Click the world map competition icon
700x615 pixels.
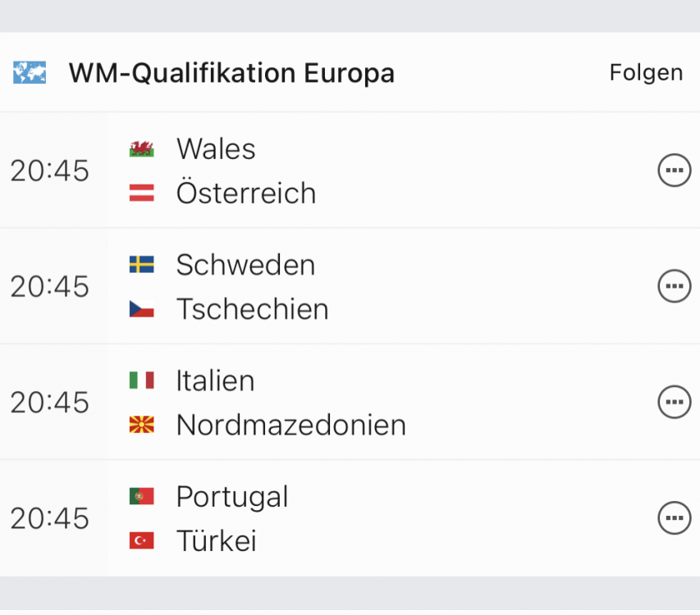(x=30, y=72)
